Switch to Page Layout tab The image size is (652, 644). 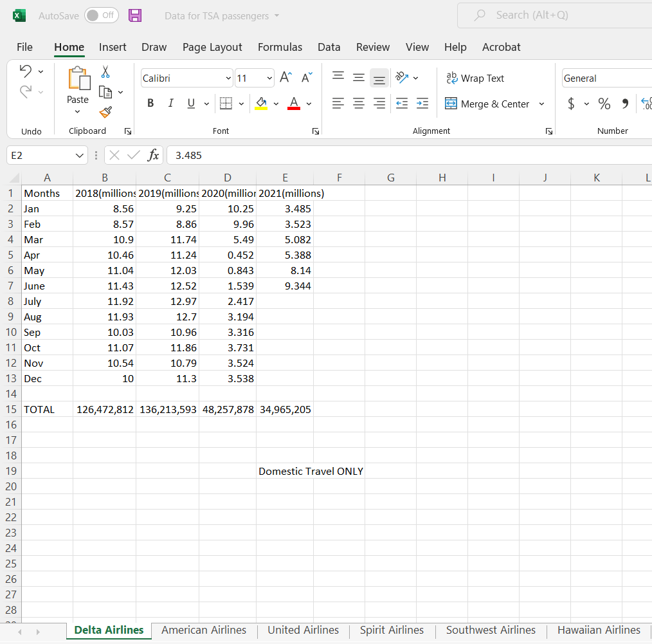pyautogui.click(x=212, y=47)
